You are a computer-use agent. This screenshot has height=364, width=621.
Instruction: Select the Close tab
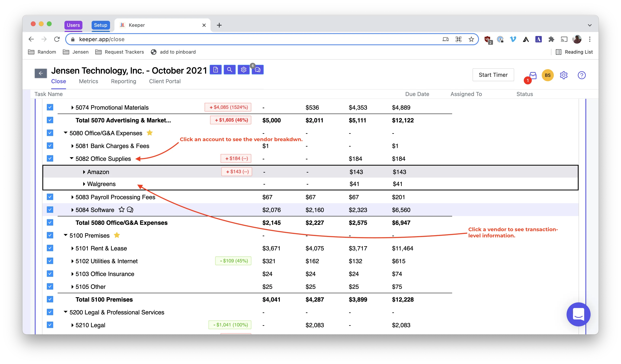pos(59,81)
